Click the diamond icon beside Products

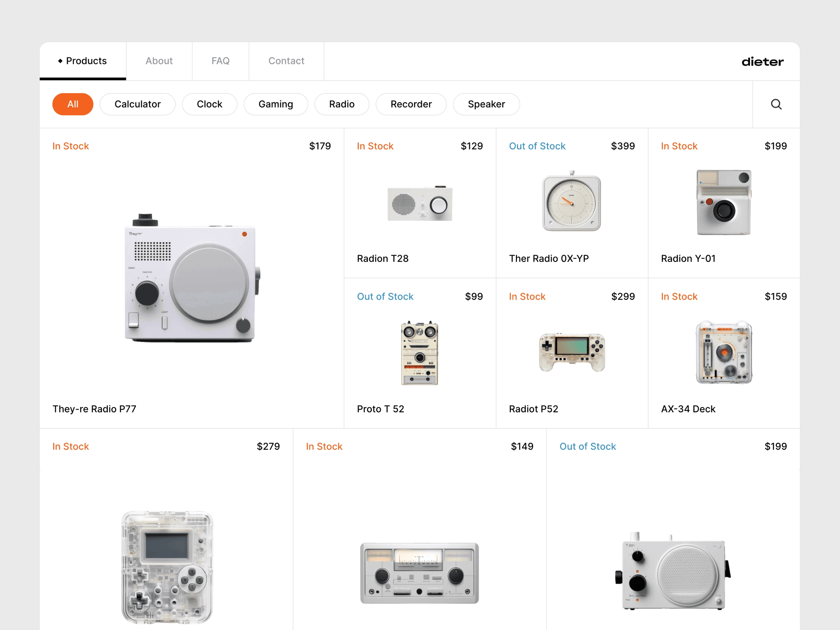60,61
